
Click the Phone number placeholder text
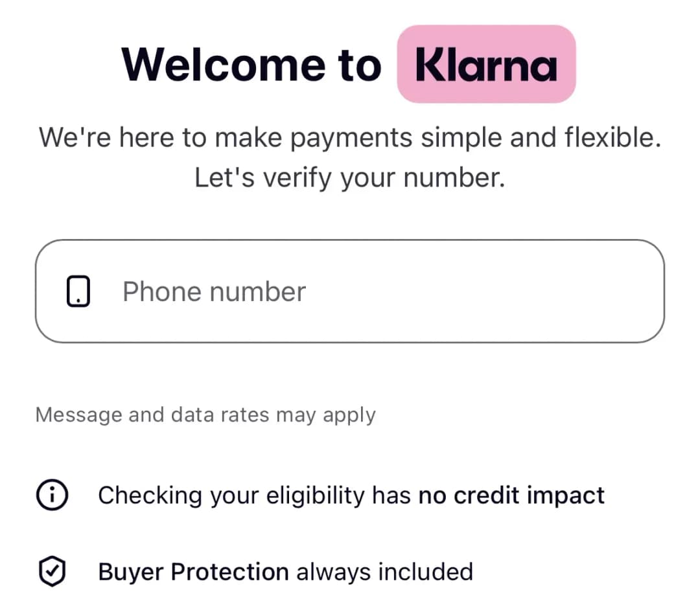(x=214, y=291)
